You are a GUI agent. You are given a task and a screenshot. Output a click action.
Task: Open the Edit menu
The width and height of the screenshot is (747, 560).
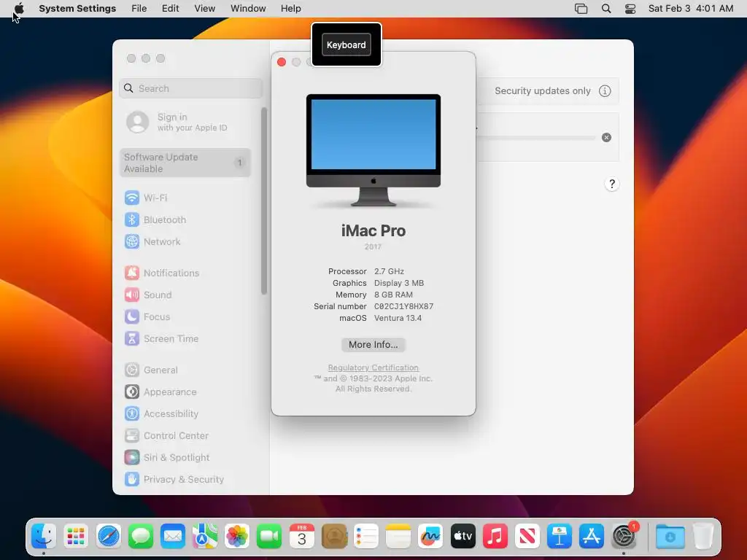[170, 8]
